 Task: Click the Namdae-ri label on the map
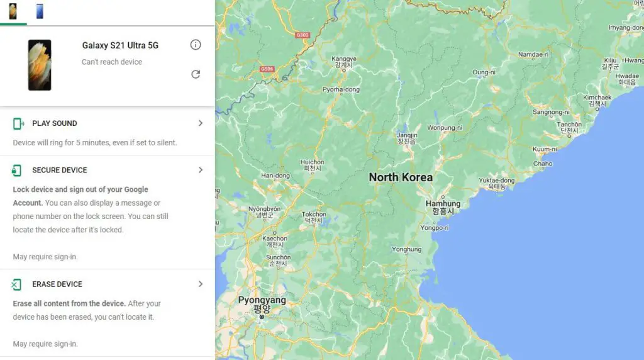click(533, 55)
